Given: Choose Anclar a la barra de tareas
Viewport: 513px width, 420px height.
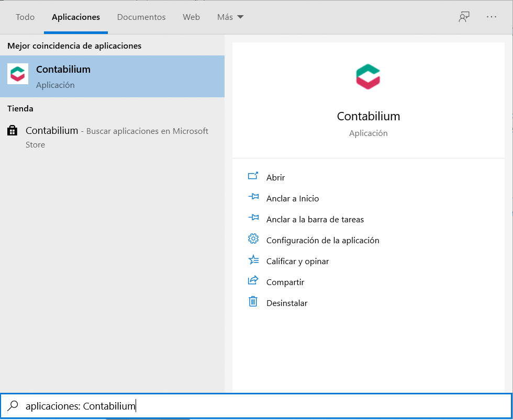Looking at the screenshot, I should (x=315, y=219).
